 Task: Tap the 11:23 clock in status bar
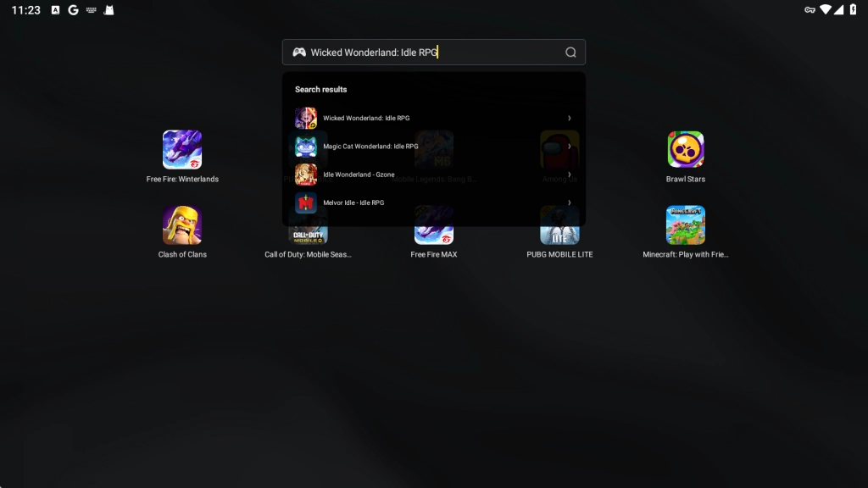click(26, 10)
